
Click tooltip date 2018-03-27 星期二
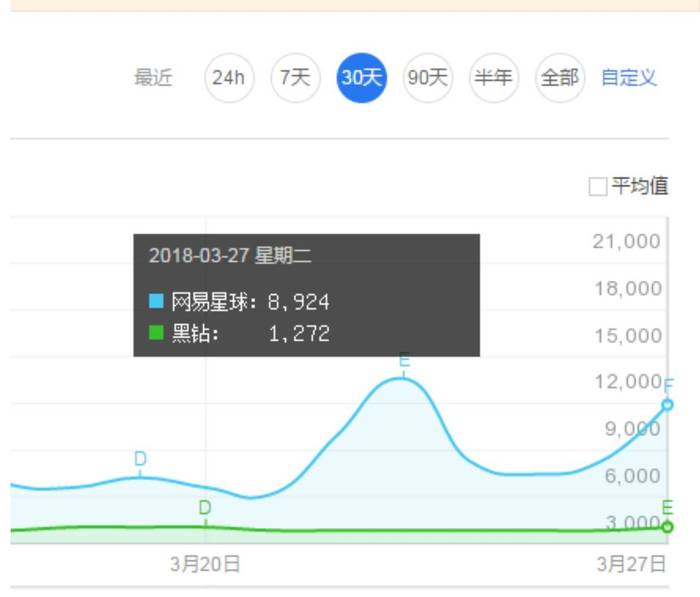tap(230, 256)
